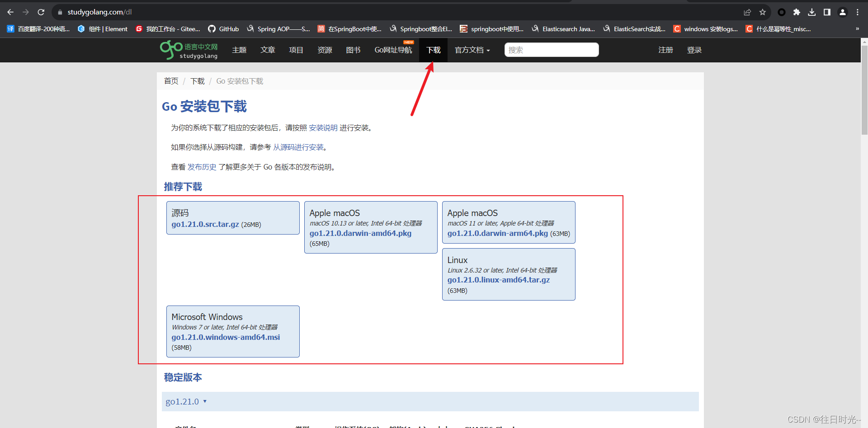Viewport: 868px width, 428px height.
Task: Download go1.21.0.linux-amd64.tar.gz
Action: [499, 280]
